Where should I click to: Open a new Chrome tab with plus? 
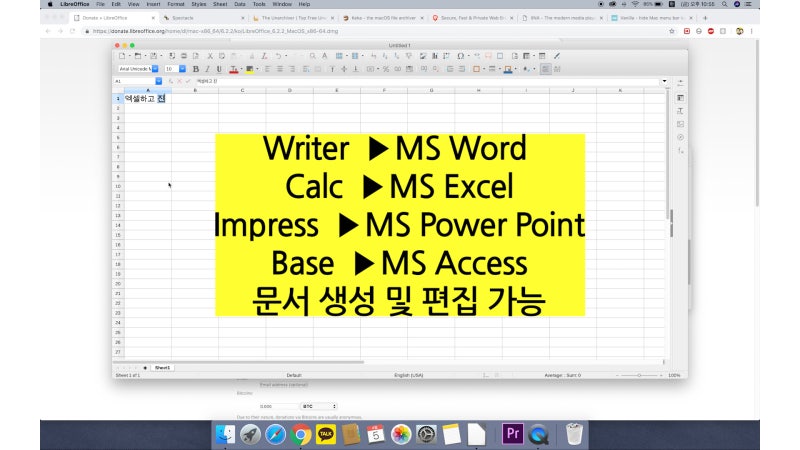(705, 18)
